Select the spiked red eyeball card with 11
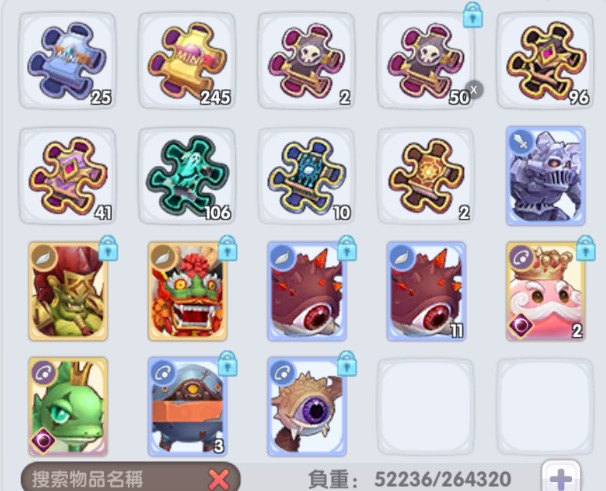Viewport: 606px width, 491px height. click(x=426, y=291)
